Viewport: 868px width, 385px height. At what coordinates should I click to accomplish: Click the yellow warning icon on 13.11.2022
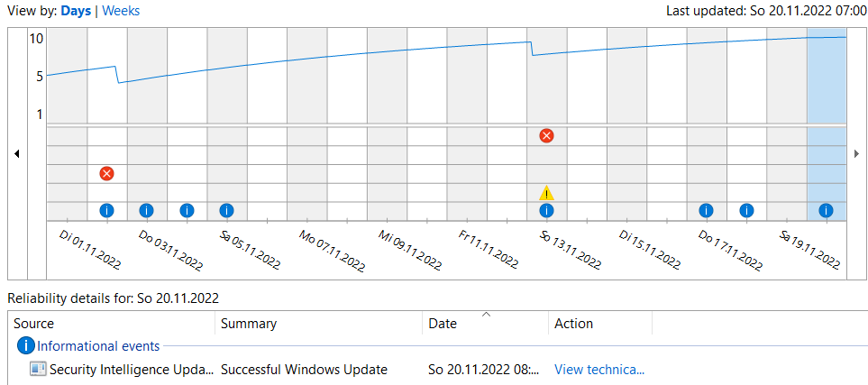coord(546,192)
